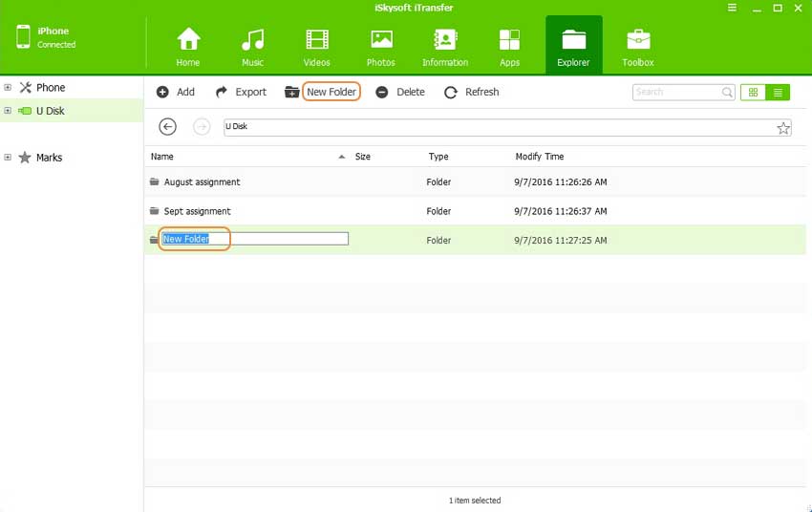Image resolution: width=812 pixels, height=512 pixels.
Task: Click the Add button text
Action: pos(185,92)
